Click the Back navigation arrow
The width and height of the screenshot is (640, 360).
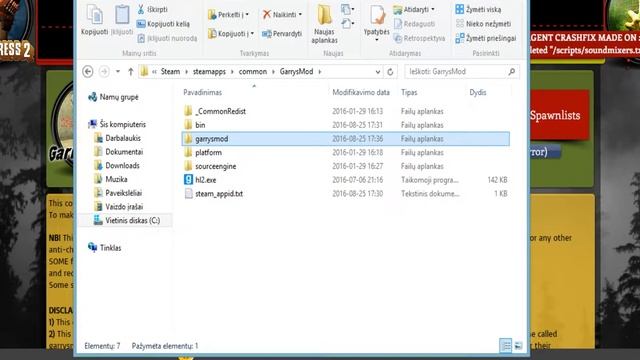tap(88, 71)
